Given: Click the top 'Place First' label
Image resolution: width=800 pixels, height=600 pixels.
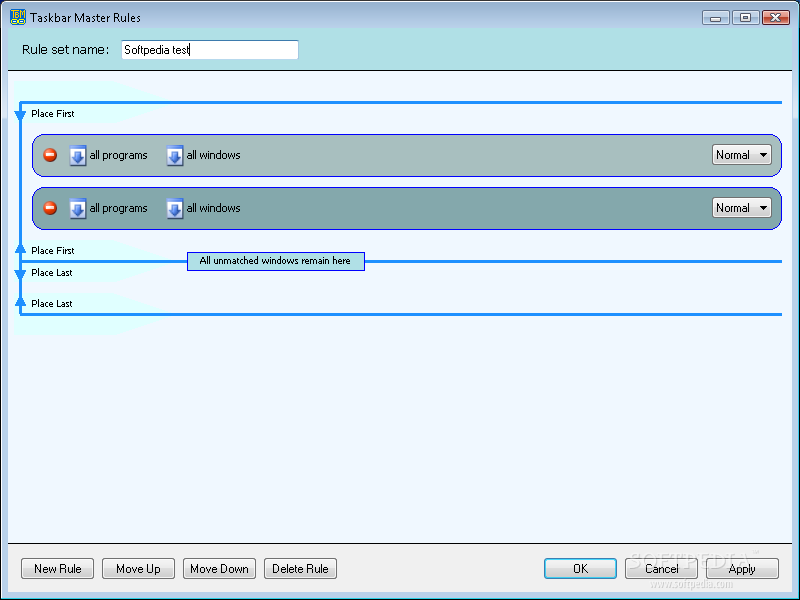Looking at the screenshot, I should coord(53,114).
